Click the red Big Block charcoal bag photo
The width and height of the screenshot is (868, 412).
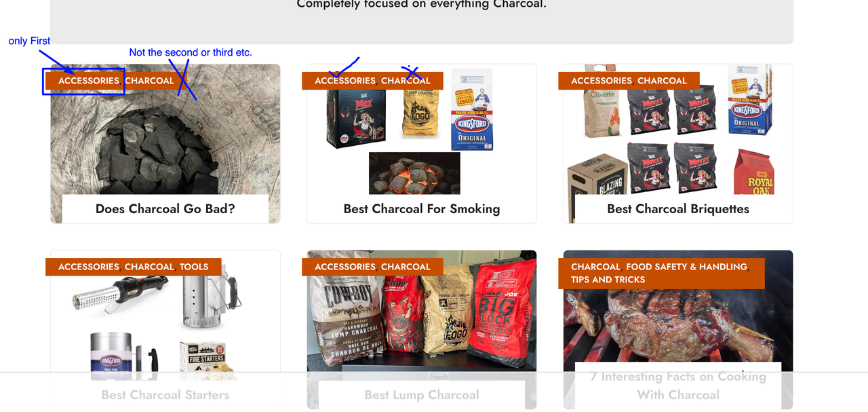502,309
